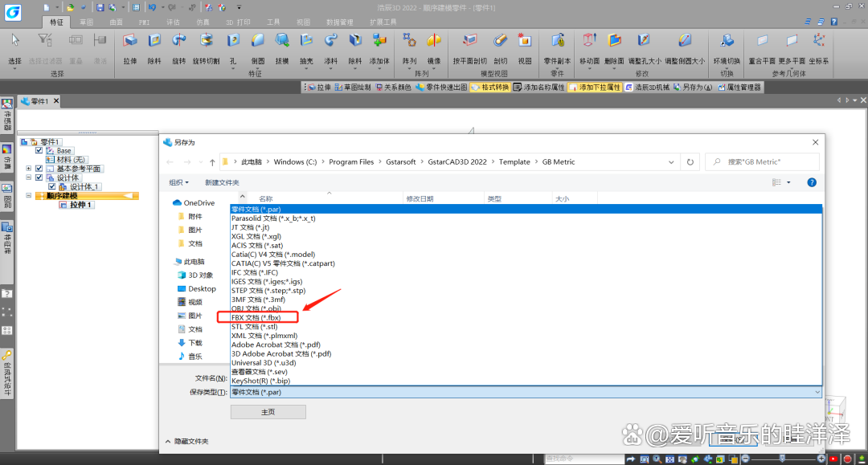Click the zoom slider in status bar
The height and width of the screenshot is (465, 868).
[x=782, y=459]
